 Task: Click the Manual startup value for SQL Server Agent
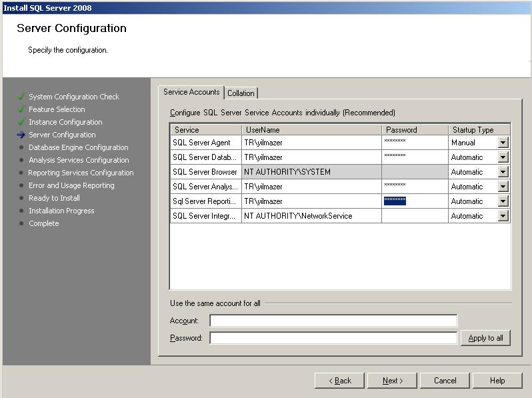pos(463,143)
